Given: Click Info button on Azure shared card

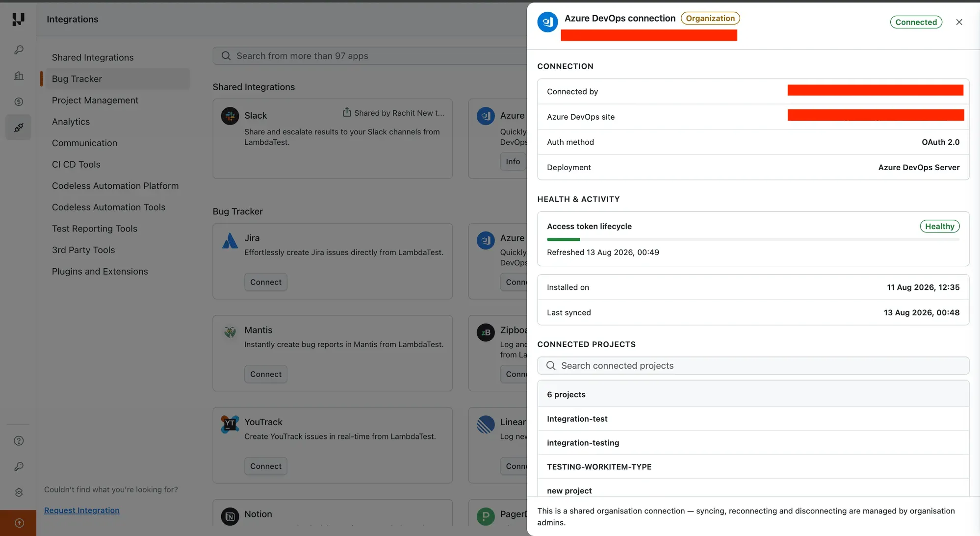Looking at the screenshot, I should (513, 161).
